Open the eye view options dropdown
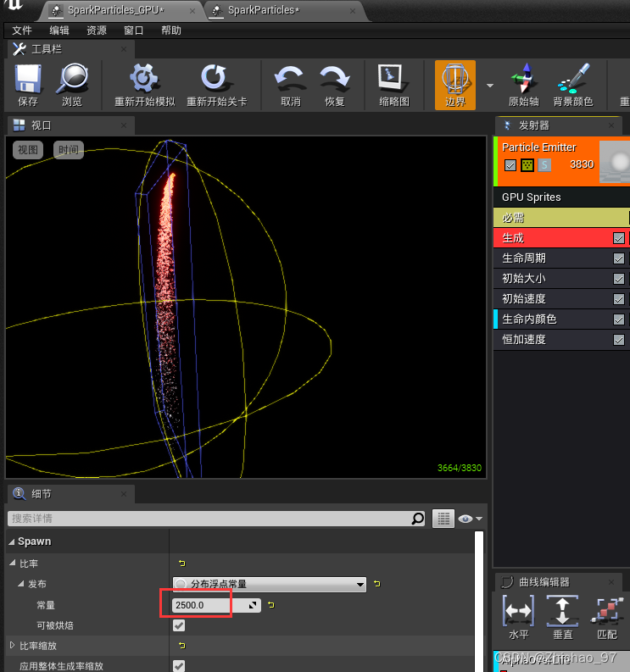This screenshot has width=630, height=672. pos(470,519)
